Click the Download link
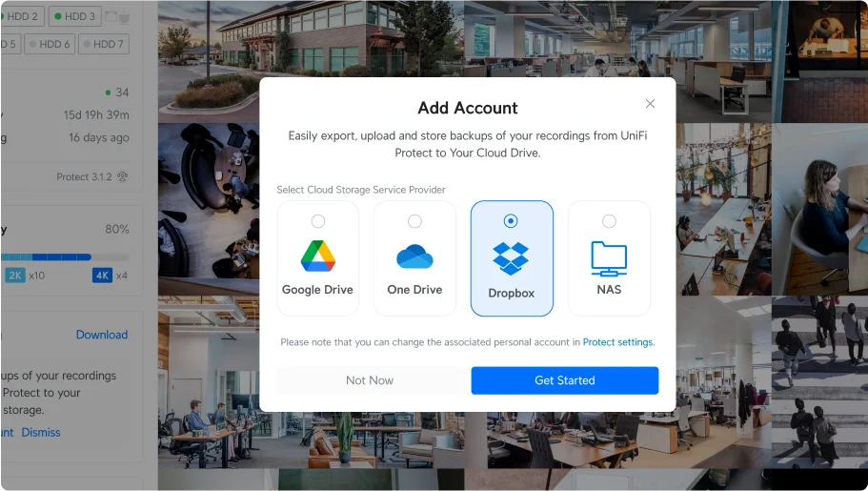Viewport: 868px width, 491px height. click(x=102, y=335)
